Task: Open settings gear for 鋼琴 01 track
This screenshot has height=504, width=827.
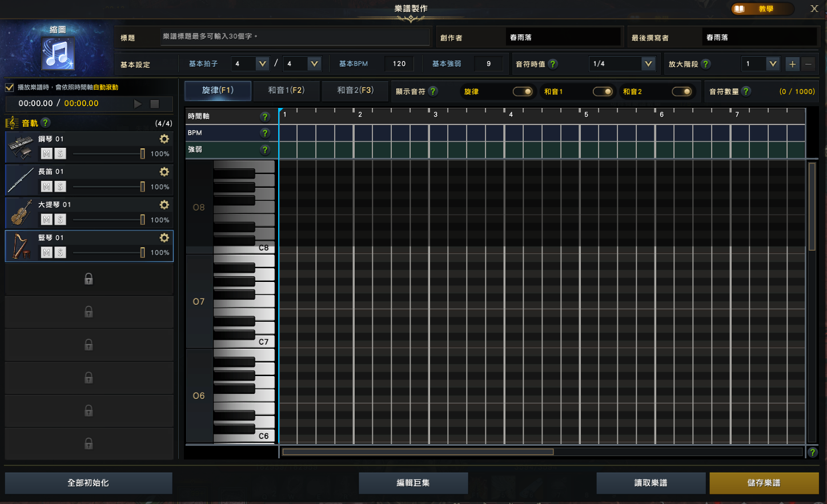Action: (164, 139)
